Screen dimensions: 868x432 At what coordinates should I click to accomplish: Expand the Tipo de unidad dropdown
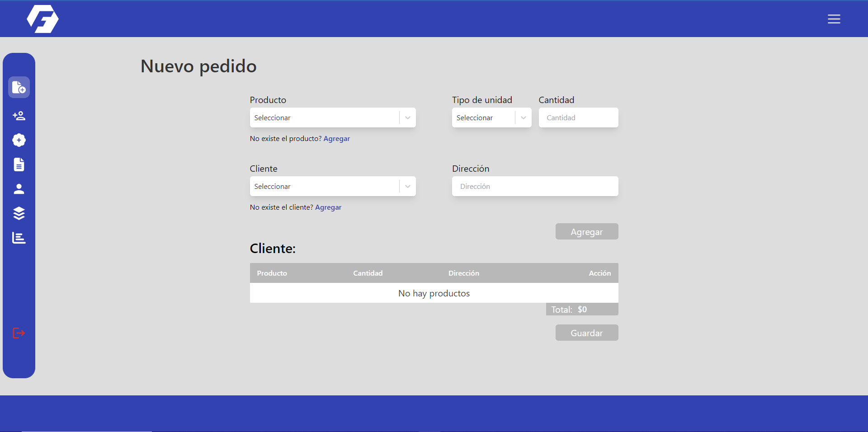[491, 117]
